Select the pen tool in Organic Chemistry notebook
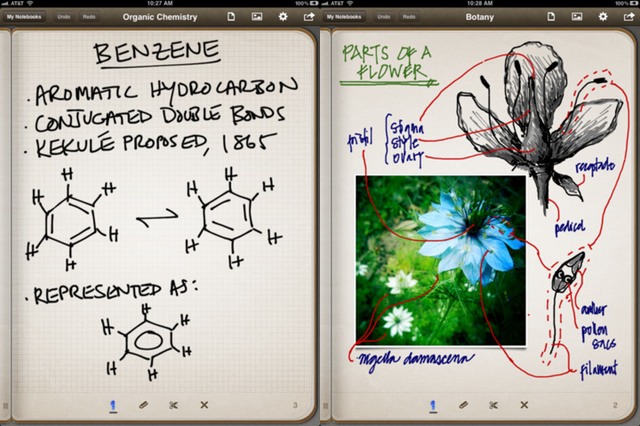Image resolution: width=640 pixels, height=426 pixels. click(x=113, y=405)
